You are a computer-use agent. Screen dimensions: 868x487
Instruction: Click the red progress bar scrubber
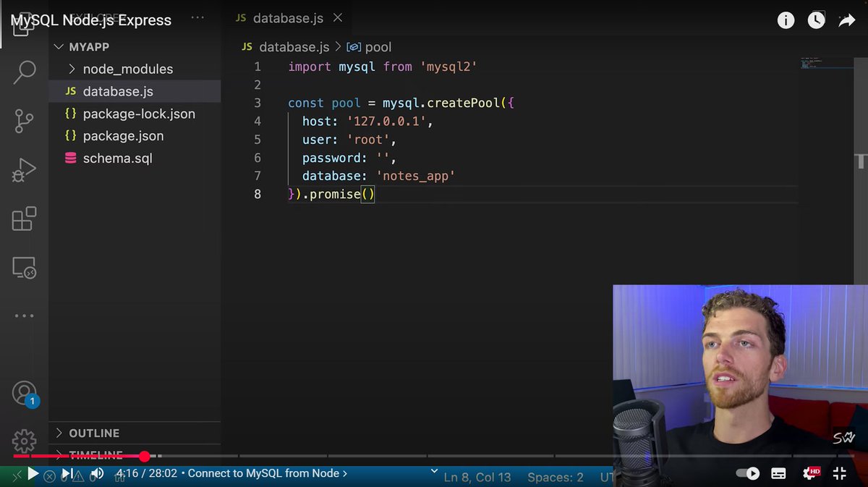(x=144, y=456)
